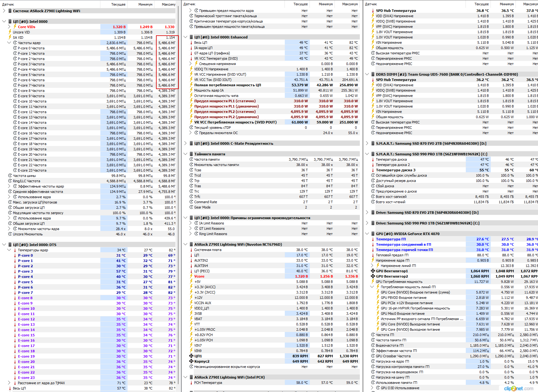Click the thermometer icon beside E-core 12 temperature

[x=15, y=319]
